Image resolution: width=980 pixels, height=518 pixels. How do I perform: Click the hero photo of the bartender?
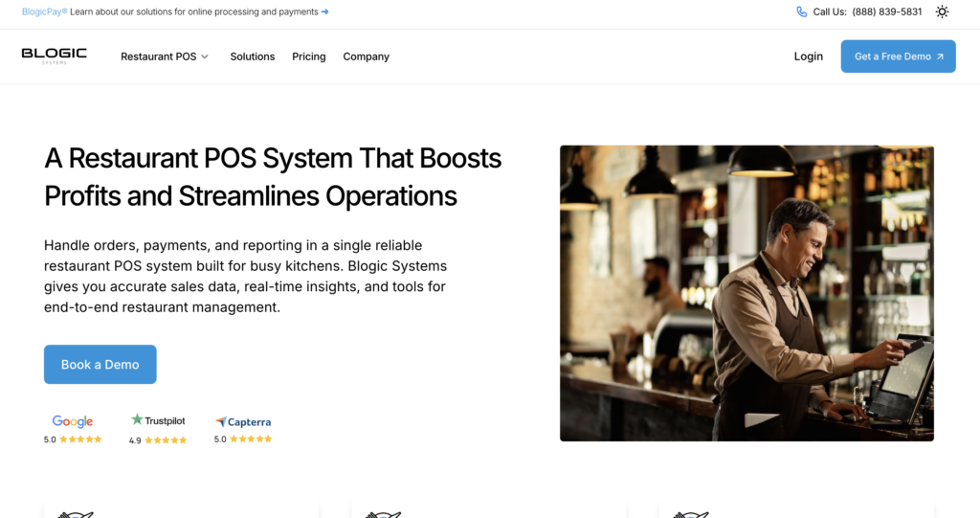click(x=746, y=293)
